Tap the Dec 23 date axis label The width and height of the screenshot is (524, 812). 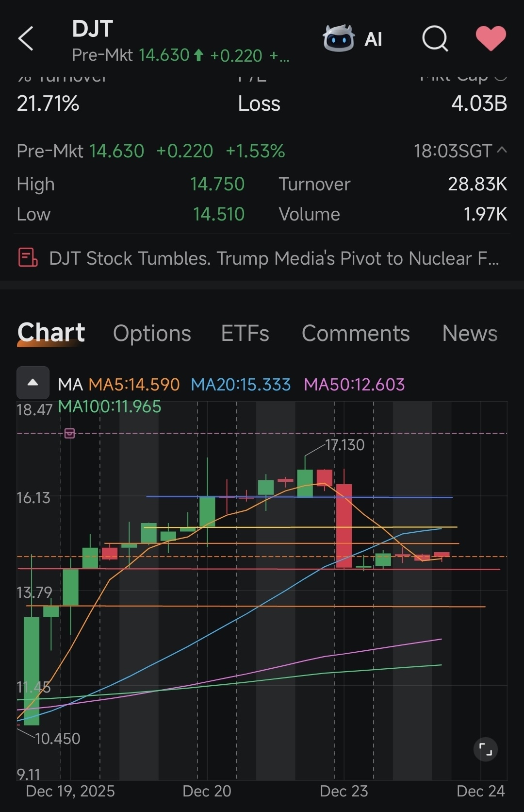pyautogui.click(x=344, y=791)
